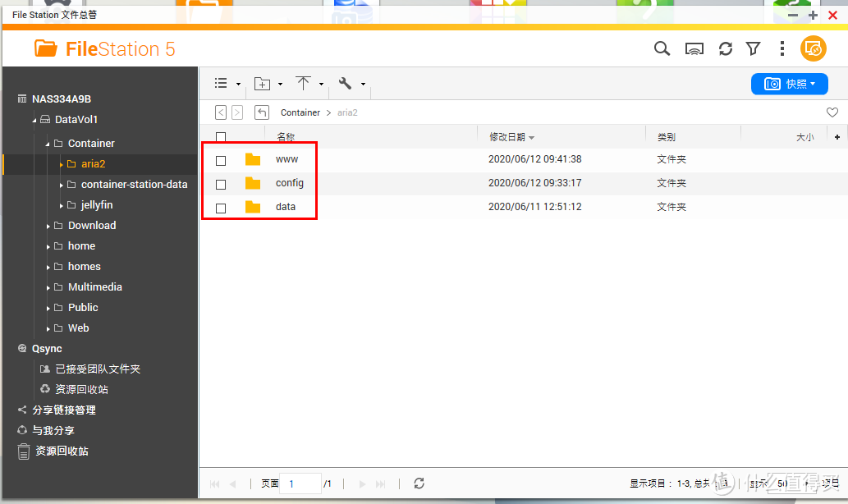Image resolution: width=848 pixels, height=504 pixels.
Task: Click the first page pagination icon
Action: pyautogui.click(x=215, y=484)
